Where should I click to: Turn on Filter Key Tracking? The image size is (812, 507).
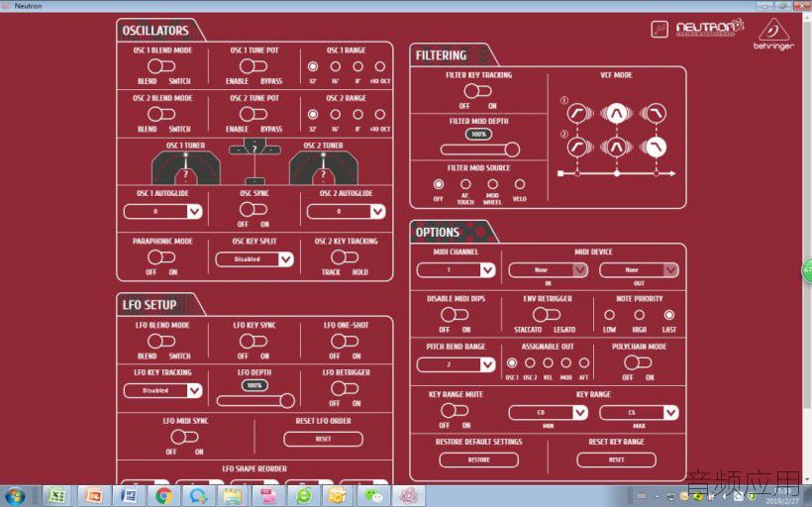(x=477, y=91)
